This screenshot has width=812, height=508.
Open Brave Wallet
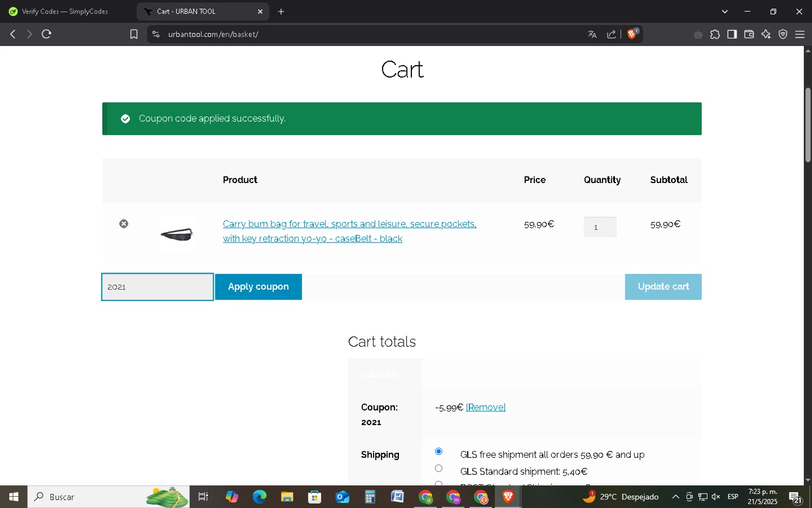click(x=749, y=34)
